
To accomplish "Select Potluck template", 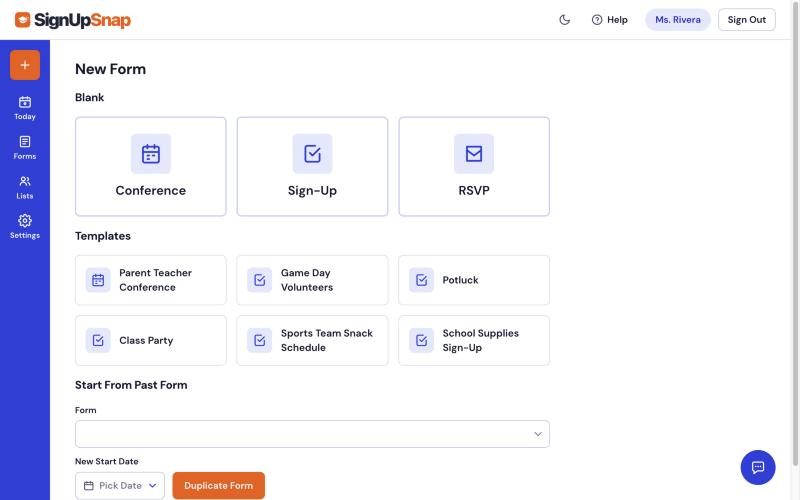I will click(x=474, y=280).
